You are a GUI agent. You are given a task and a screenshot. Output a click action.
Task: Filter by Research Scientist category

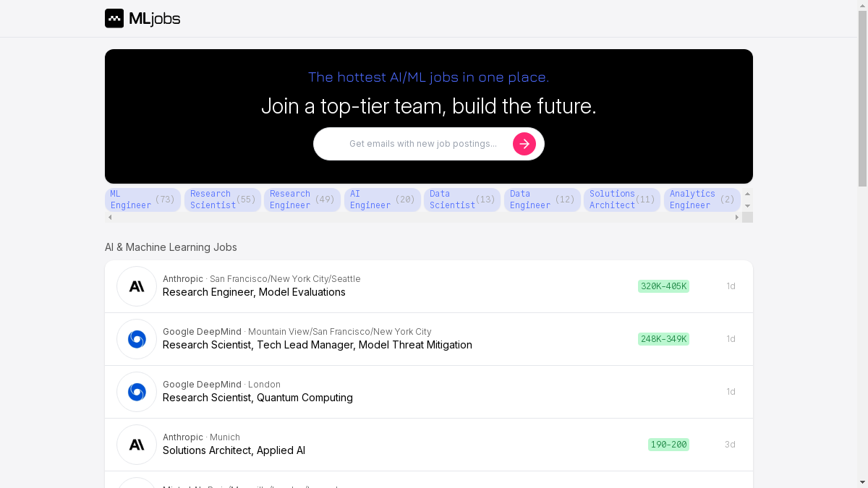[x=222, y=200]
